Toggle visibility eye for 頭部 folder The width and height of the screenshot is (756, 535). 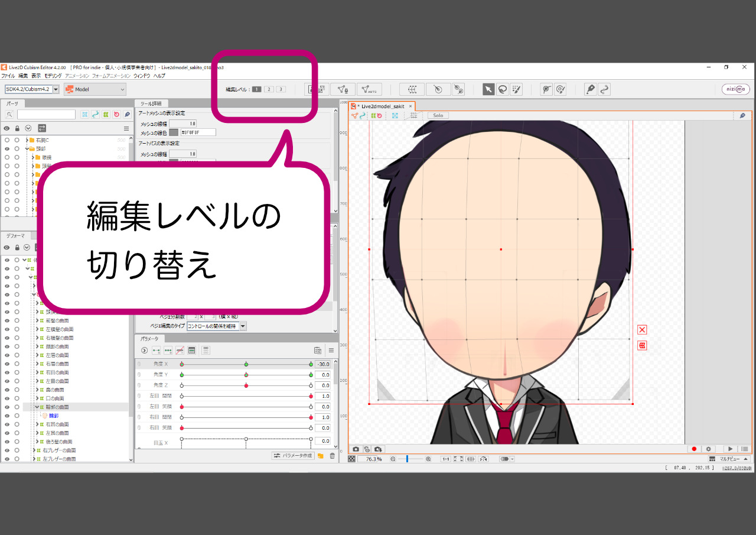pos(7,149)
